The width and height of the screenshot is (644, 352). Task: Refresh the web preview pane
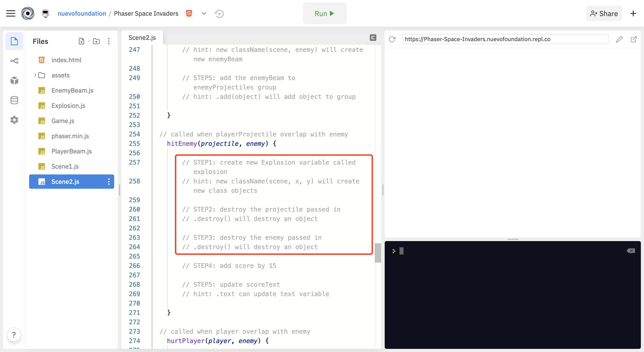[x=392, y=39]
